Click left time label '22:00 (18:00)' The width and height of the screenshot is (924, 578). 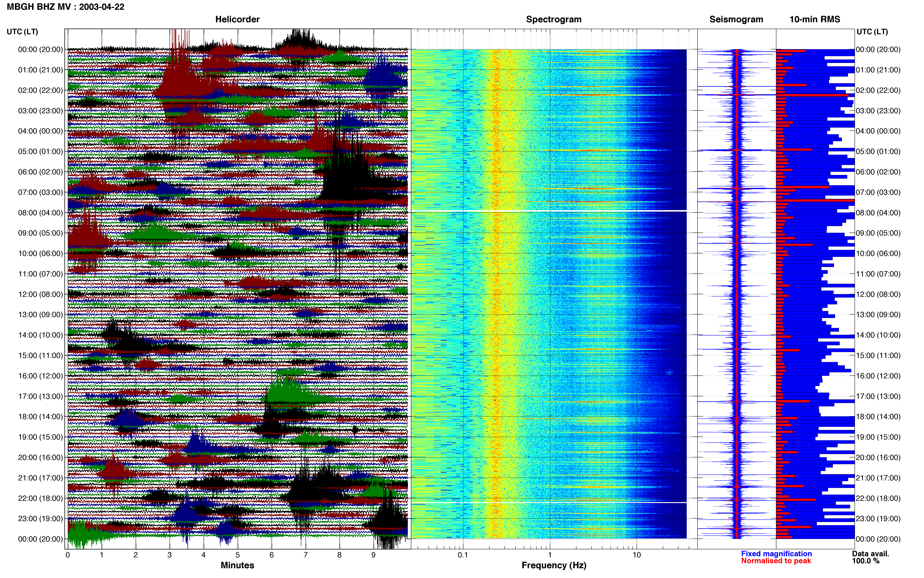pos(41,498)
